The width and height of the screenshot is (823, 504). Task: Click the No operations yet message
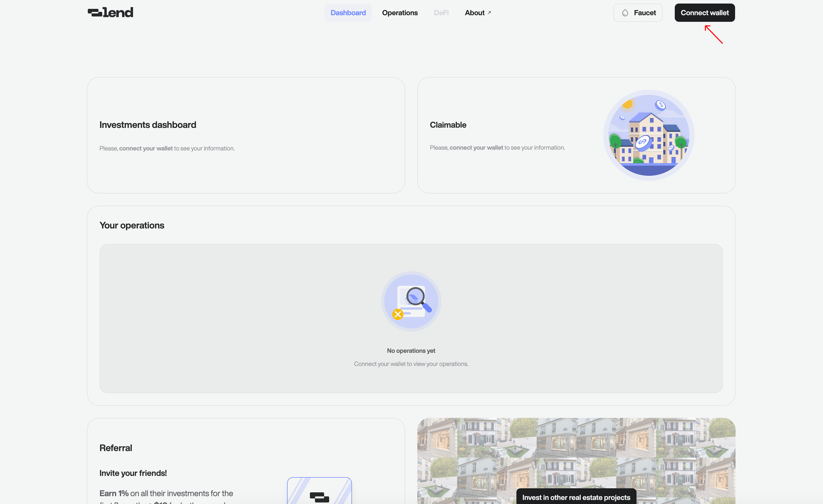tap(411, 351)
